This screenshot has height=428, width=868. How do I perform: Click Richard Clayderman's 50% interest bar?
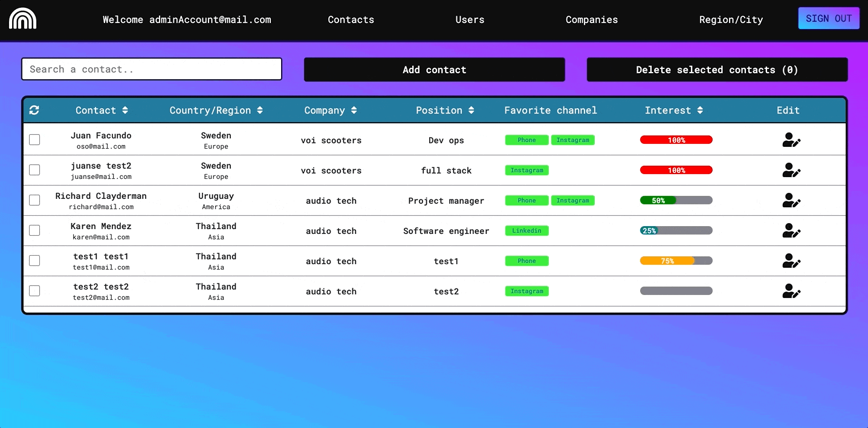click(x=676, y=200)
